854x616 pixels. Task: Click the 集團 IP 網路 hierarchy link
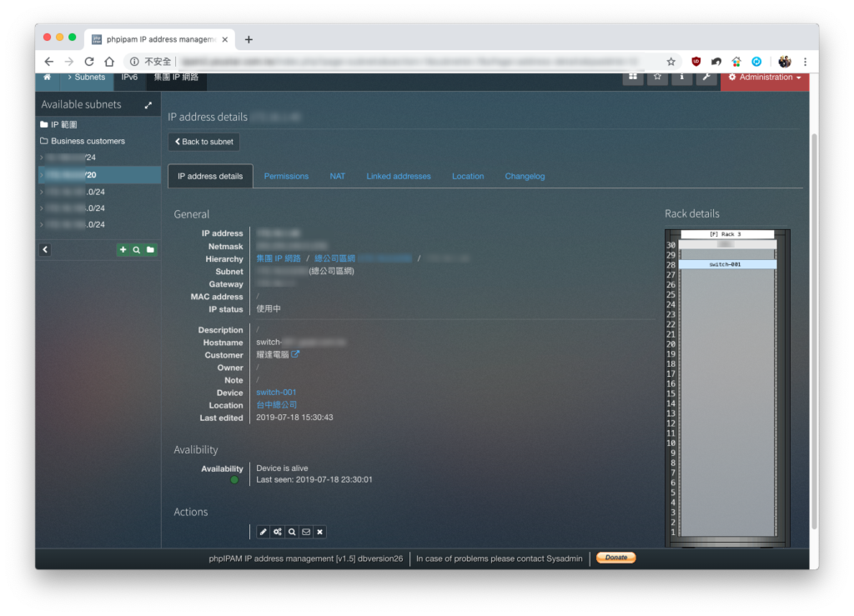(x=279, y=258)
